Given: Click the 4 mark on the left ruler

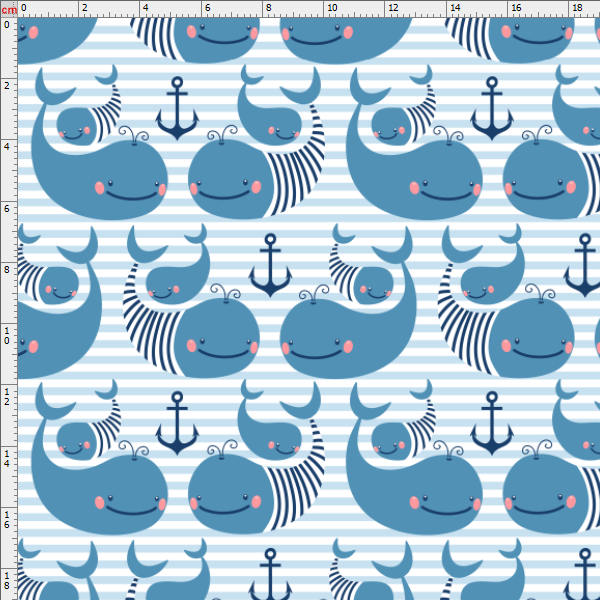Looking at the screenshot, I should pos(7,147).
